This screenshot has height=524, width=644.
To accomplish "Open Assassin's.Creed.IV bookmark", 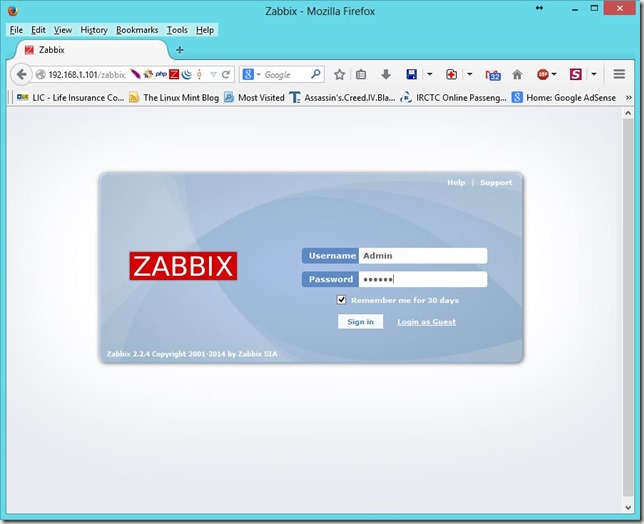I will (342, 98).
